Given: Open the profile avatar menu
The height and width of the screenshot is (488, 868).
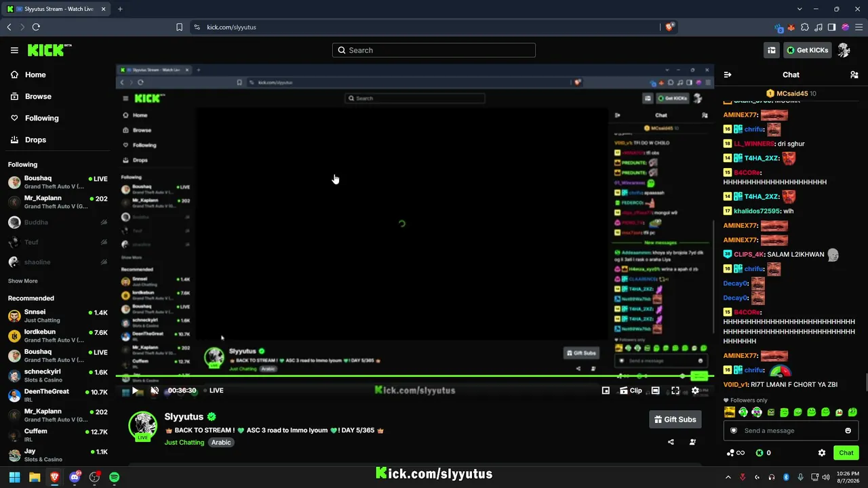Looking at the screenshot, I should (x=844, y=50).
